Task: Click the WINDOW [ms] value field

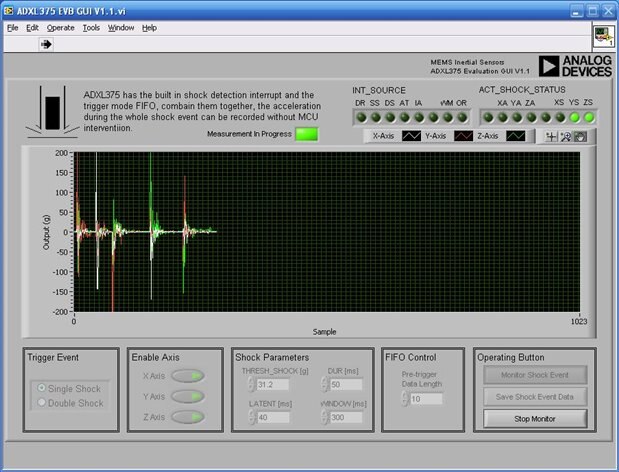Action: click(x=346, y=417)
